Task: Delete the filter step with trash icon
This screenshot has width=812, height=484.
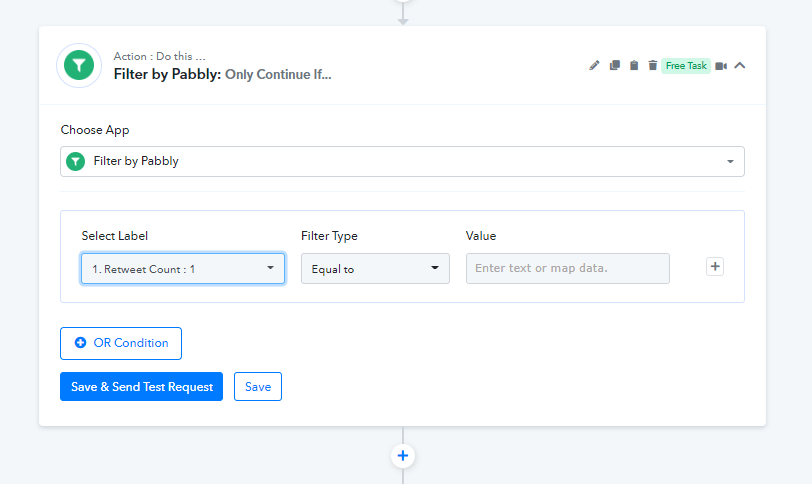Action: [653, 66]
